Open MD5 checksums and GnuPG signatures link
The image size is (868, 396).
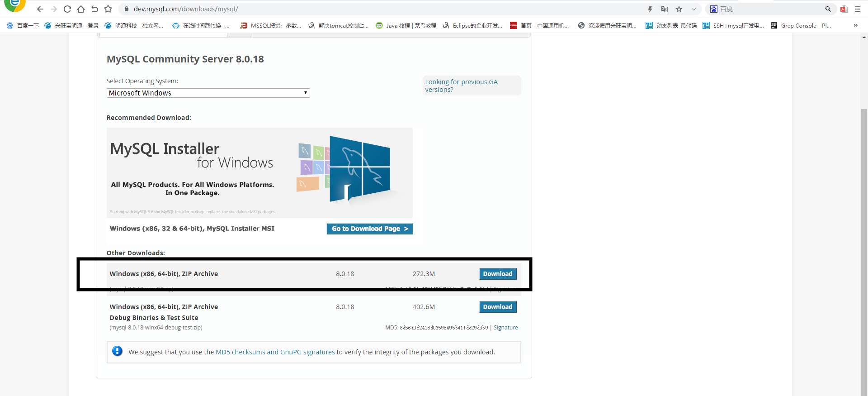pyautogui.click(x=275, y=352)
